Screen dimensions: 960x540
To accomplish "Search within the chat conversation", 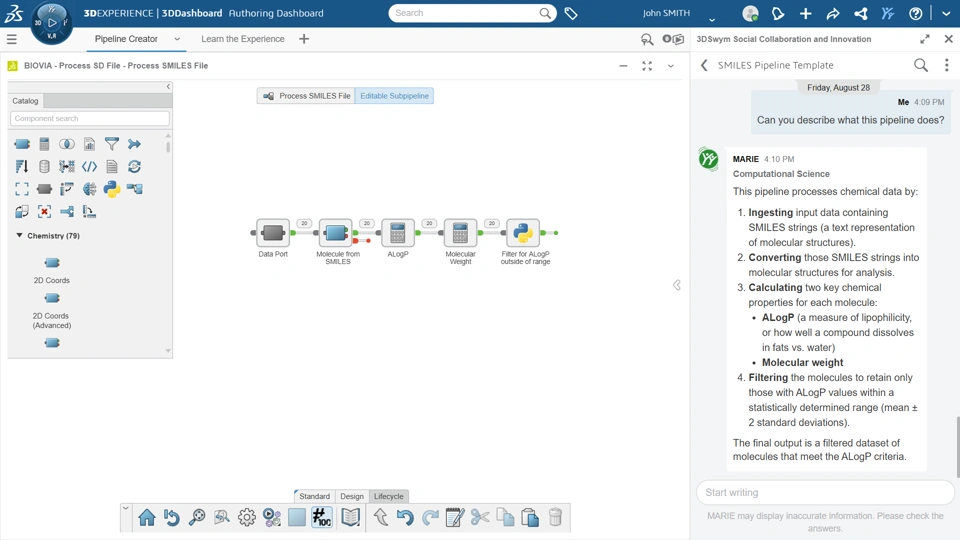I will (x=920, y=65).
